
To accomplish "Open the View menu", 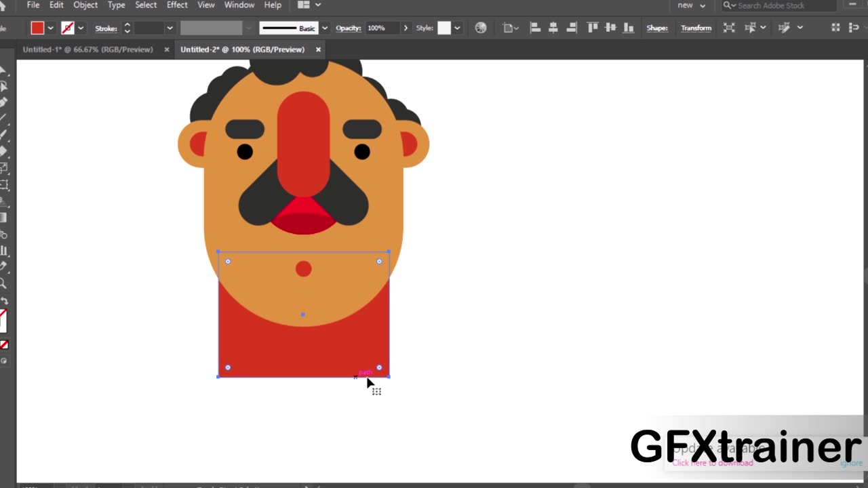I will [x=206, y=5].
